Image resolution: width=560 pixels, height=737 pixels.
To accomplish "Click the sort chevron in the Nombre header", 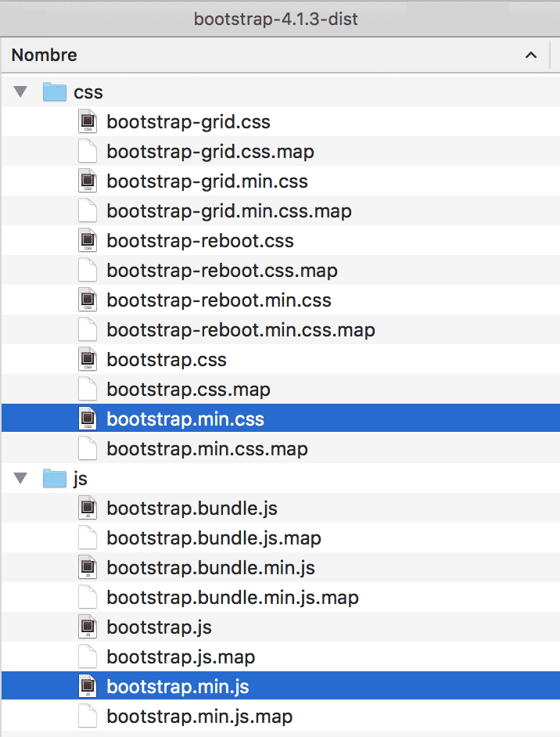I will pos(531,55).
